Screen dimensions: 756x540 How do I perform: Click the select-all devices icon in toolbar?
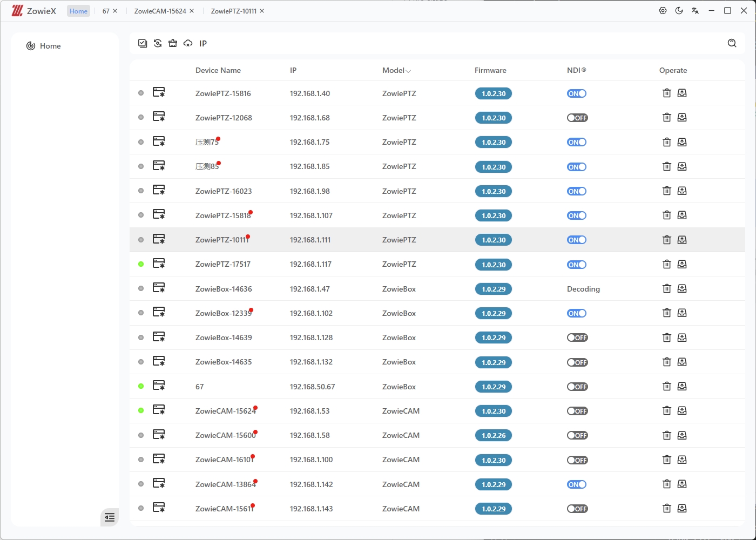click(x=143, y=43)
